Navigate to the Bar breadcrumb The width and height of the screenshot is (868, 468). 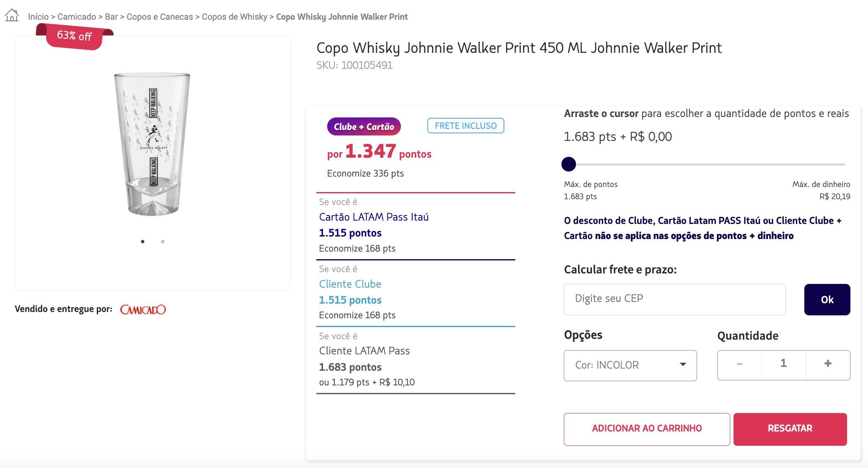tap(111, 17)
